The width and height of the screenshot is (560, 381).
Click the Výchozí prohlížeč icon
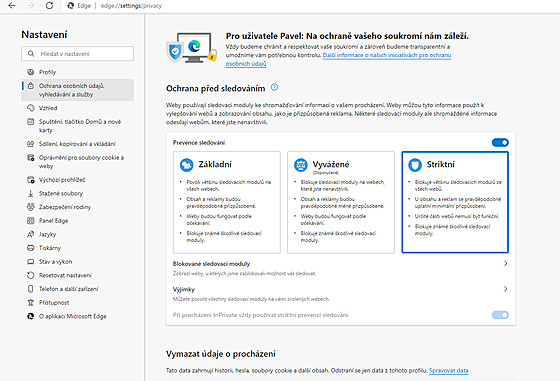point(31,180)
